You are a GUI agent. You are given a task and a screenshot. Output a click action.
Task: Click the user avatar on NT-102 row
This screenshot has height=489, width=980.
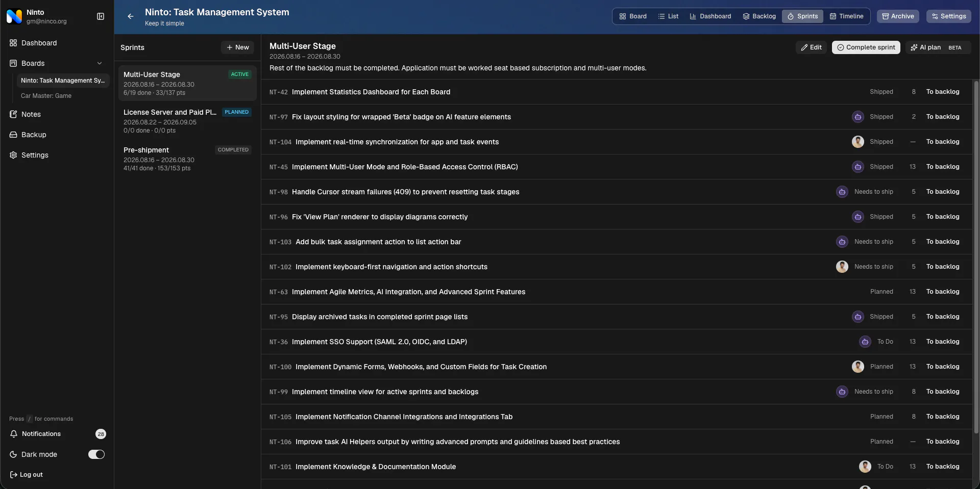tap(842, 267)
